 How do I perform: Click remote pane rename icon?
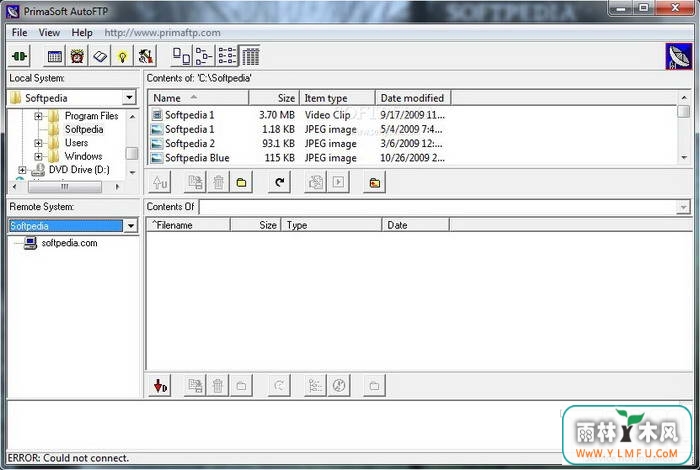(x=195, y=385)
